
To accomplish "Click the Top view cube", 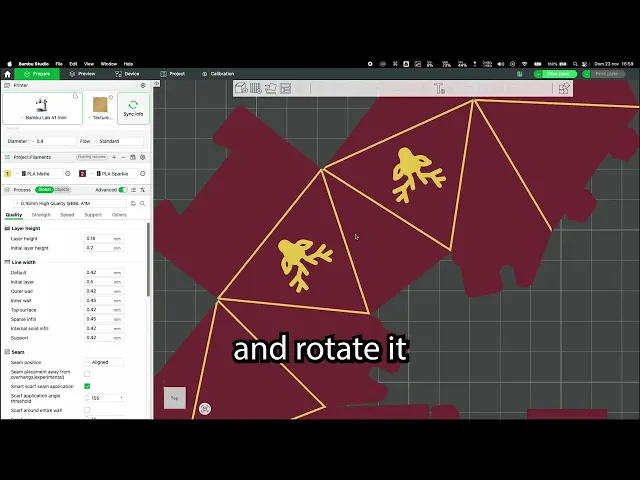I will (x=175, y=398).
